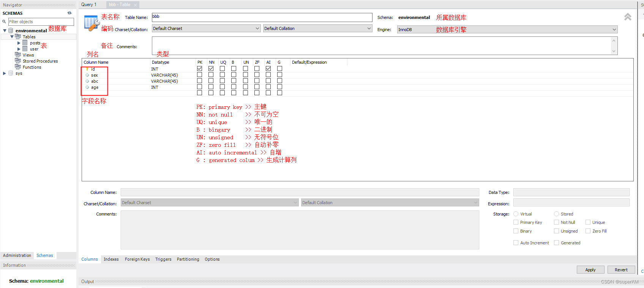Open the Default Collation dropdown at top
This screenshot has height=288, width=644.
click(x=317, y=28)
